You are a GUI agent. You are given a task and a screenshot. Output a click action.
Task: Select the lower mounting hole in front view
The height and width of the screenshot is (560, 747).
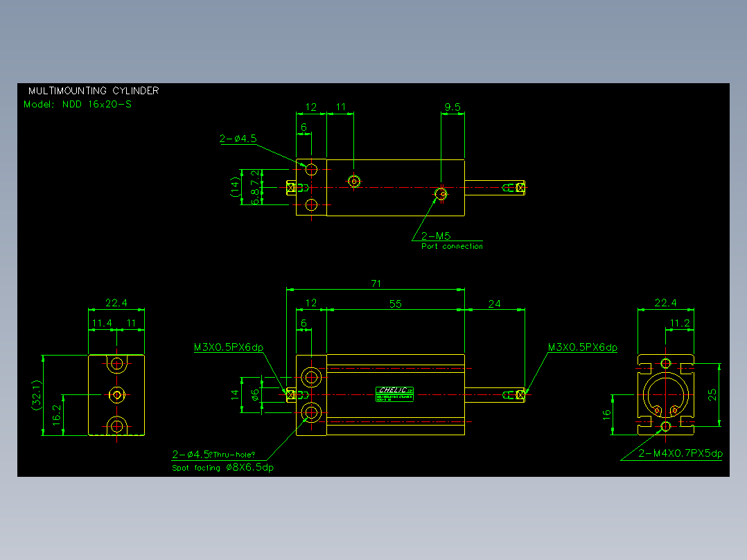point(311,413)
